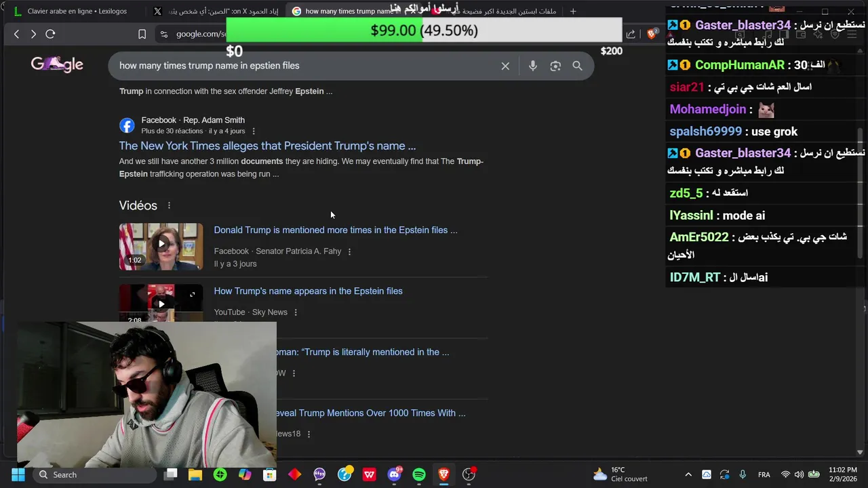Image resolution: width=868 pixels, height=488 pixels.
Task: Start voice search with the microphone
Action: [x=533, y=66]
